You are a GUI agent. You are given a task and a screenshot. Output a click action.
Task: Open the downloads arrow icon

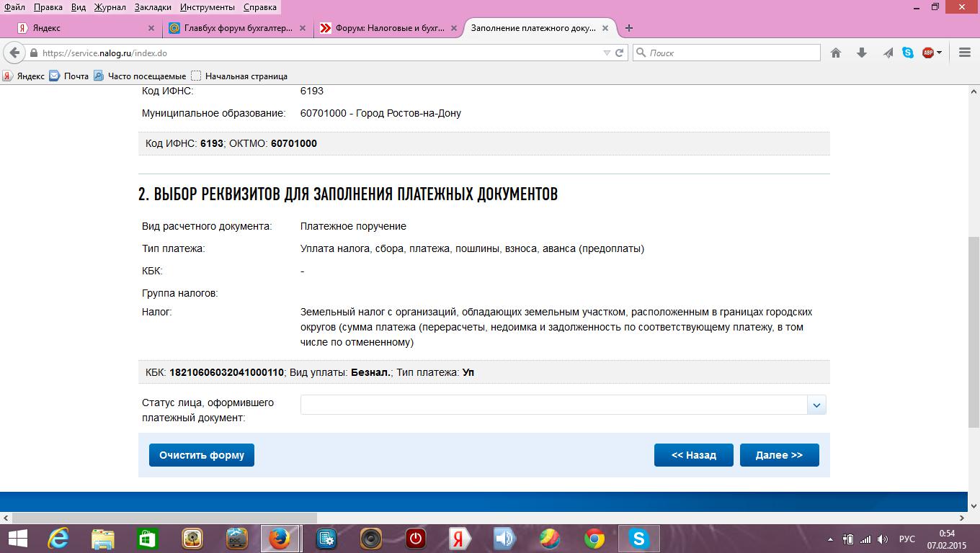[x=862, y=53]
